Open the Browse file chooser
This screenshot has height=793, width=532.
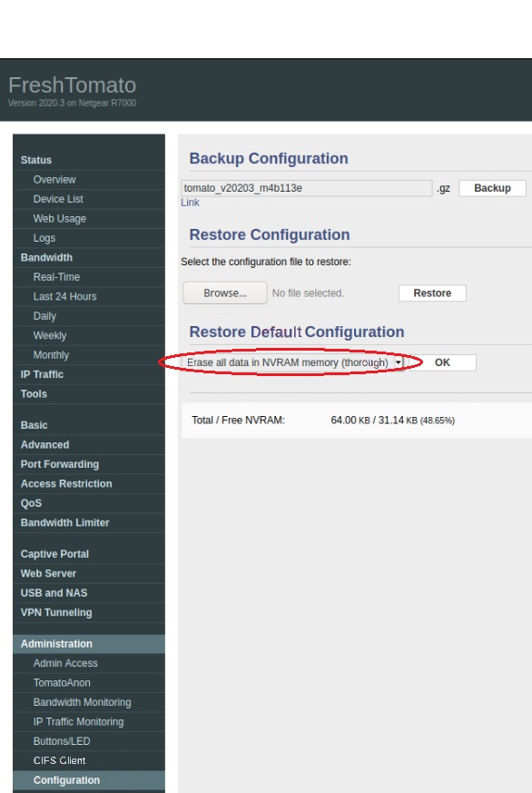point(225,293)
